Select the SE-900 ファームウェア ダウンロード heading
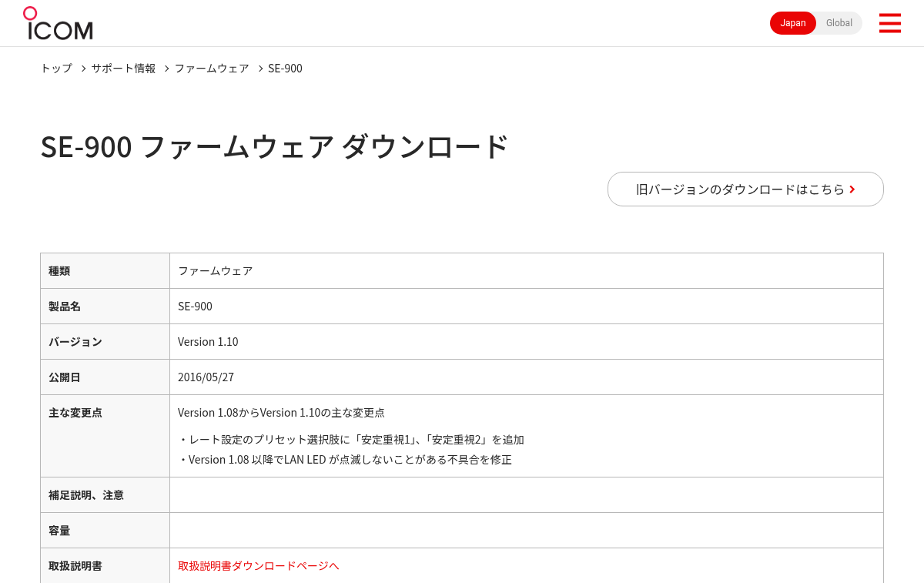 [x=275, y=146]
